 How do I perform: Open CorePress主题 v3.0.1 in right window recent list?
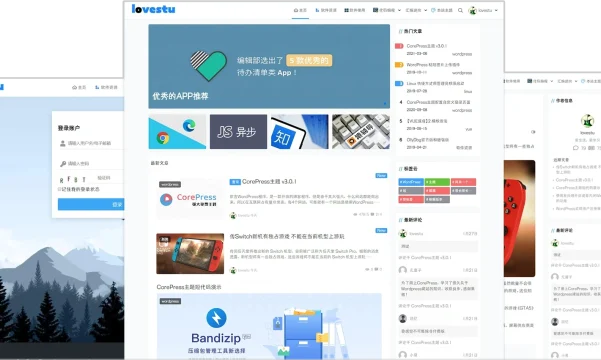pyautogui.click(x=574, y=180)
